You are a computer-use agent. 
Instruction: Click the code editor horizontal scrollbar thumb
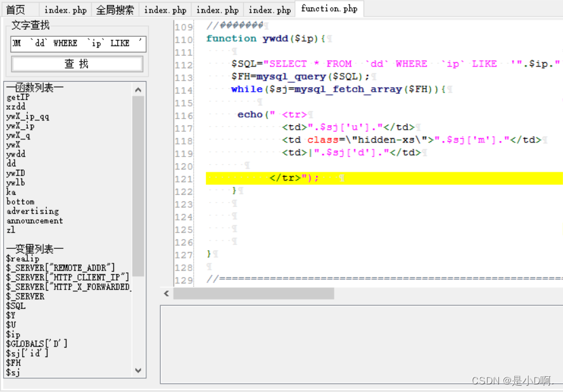pos(253,294)
